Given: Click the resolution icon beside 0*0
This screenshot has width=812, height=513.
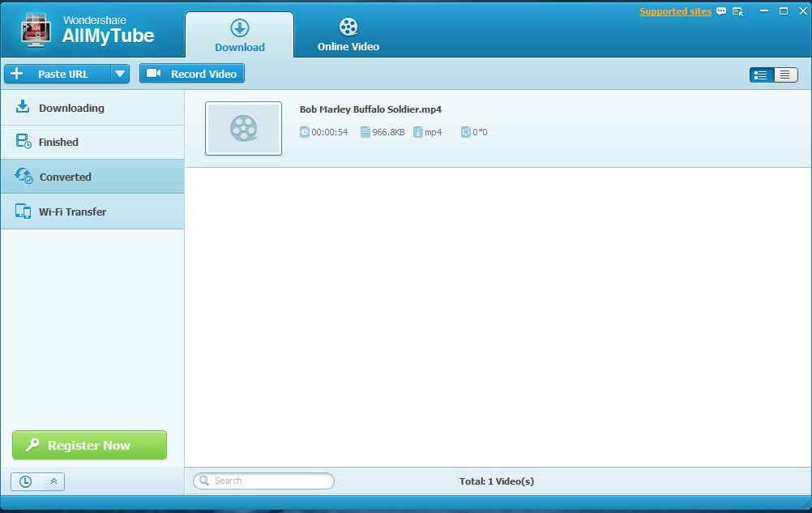Looking at the screenshot, I should tap(466, 132).
